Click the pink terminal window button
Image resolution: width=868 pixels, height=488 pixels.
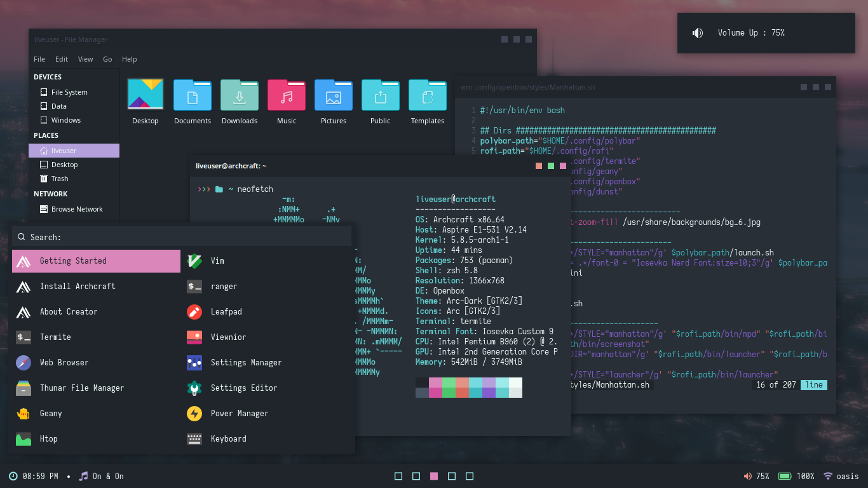563,166
